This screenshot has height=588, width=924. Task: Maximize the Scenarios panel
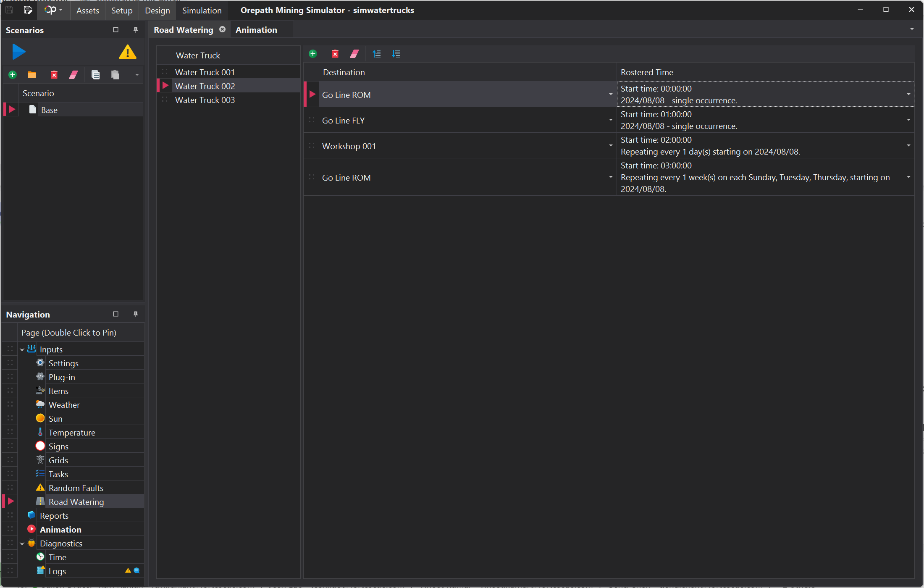coord(116,30)
